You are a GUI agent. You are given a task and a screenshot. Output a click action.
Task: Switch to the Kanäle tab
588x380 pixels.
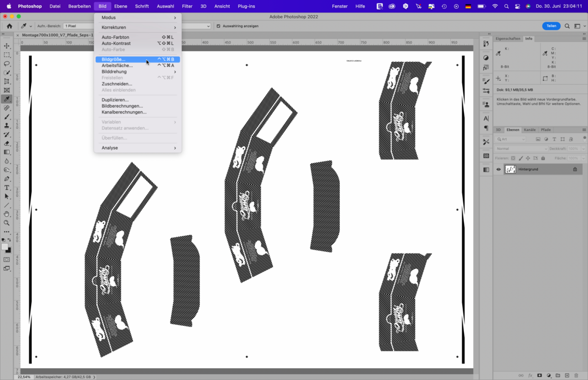click(530, 129)
